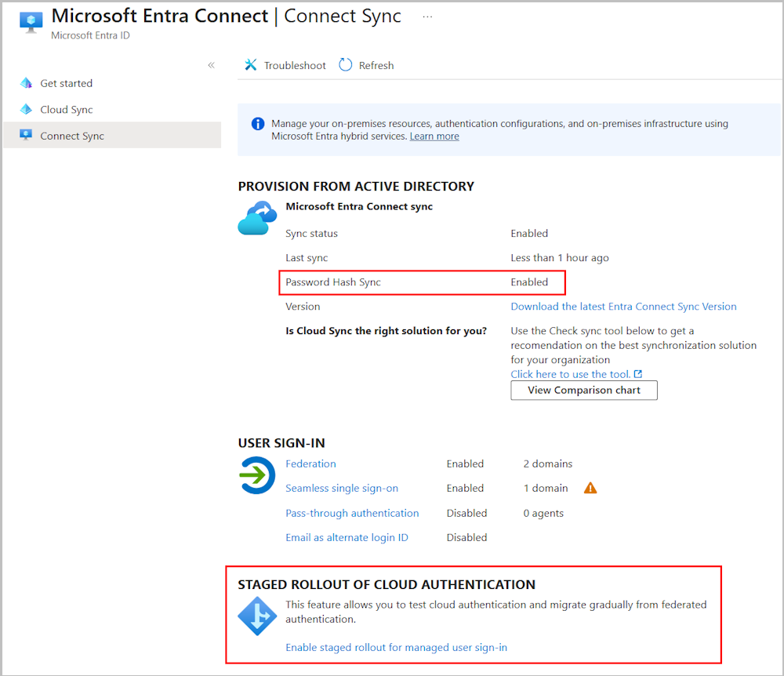Open Pass-through authentication link
784x676 pixels.
pos(352,513)
